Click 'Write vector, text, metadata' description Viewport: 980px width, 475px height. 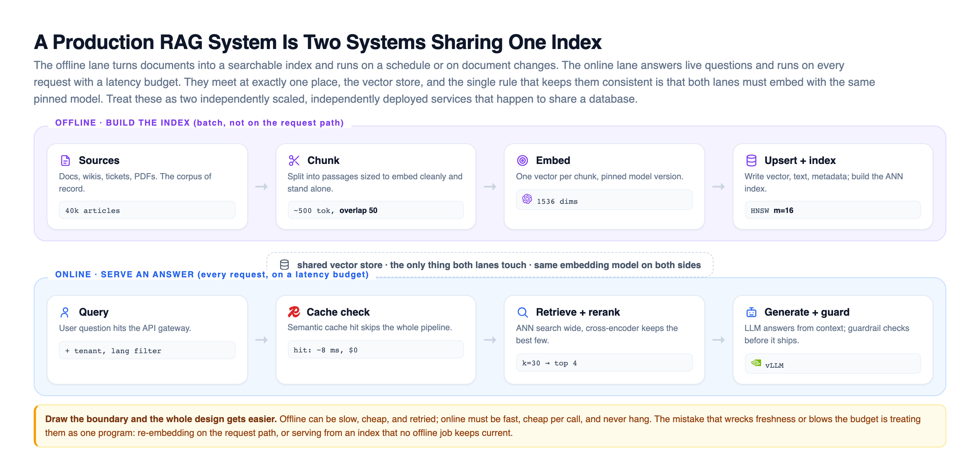(x=823, y=183)
